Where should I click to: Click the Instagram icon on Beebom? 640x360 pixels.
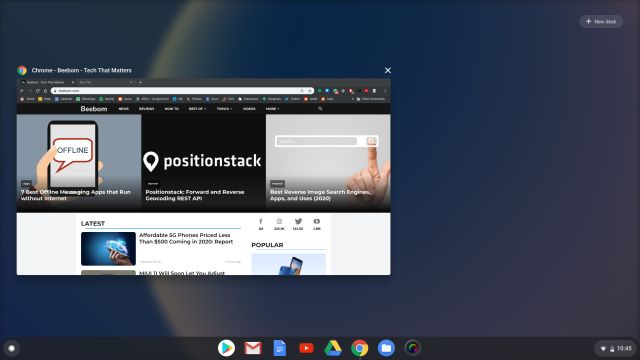click(279, 222)
